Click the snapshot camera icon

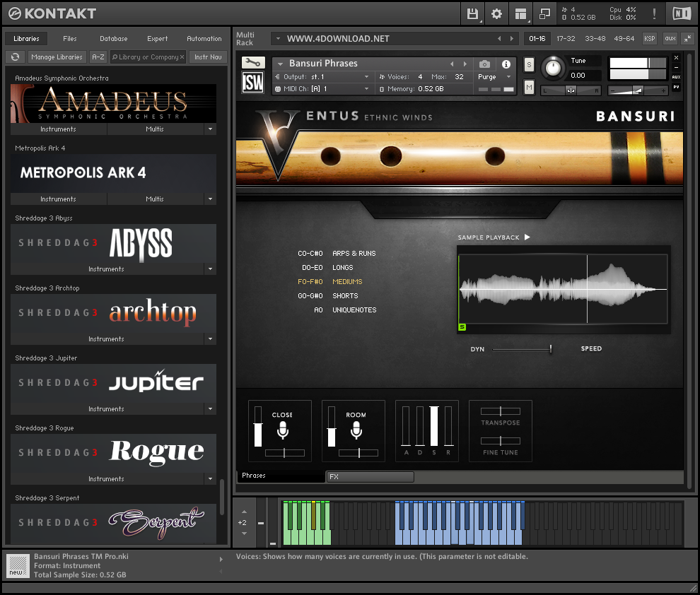point(484,64)
